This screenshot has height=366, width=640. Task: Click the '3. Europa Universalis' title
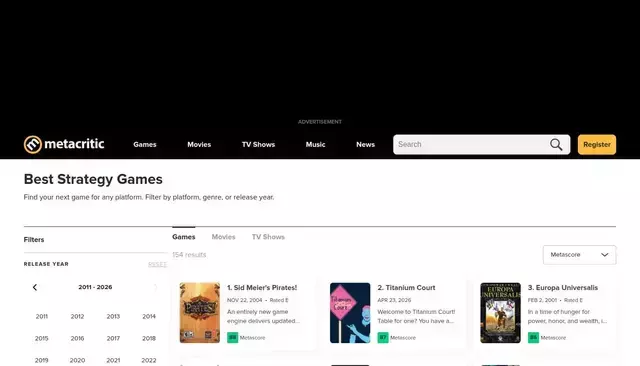tap(563, 288)
